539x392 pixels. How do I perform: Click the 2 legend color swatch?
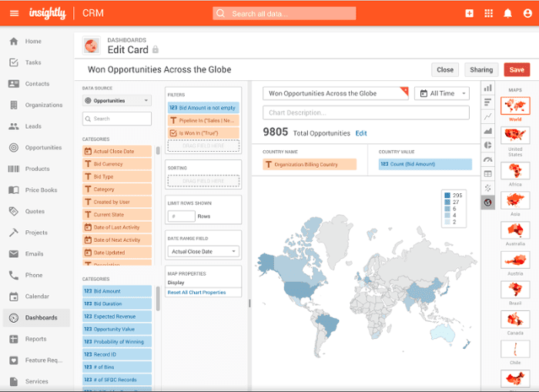[447, 222]
